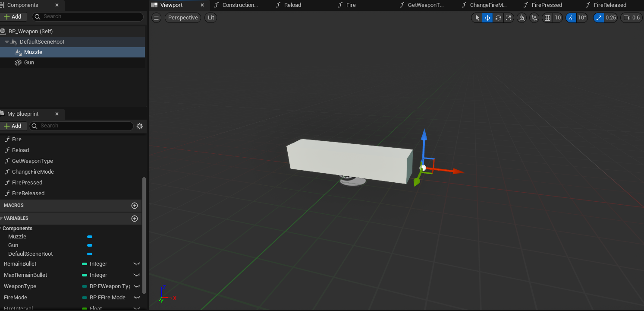Toggle rotation snapping angle icon

click(571, 18)
